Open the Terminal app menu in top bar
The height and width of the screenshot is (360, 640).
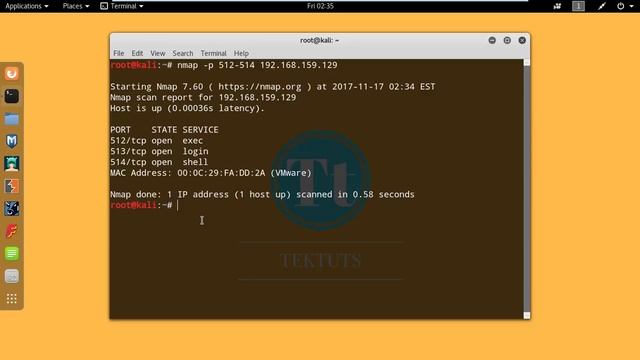[122, 6]
